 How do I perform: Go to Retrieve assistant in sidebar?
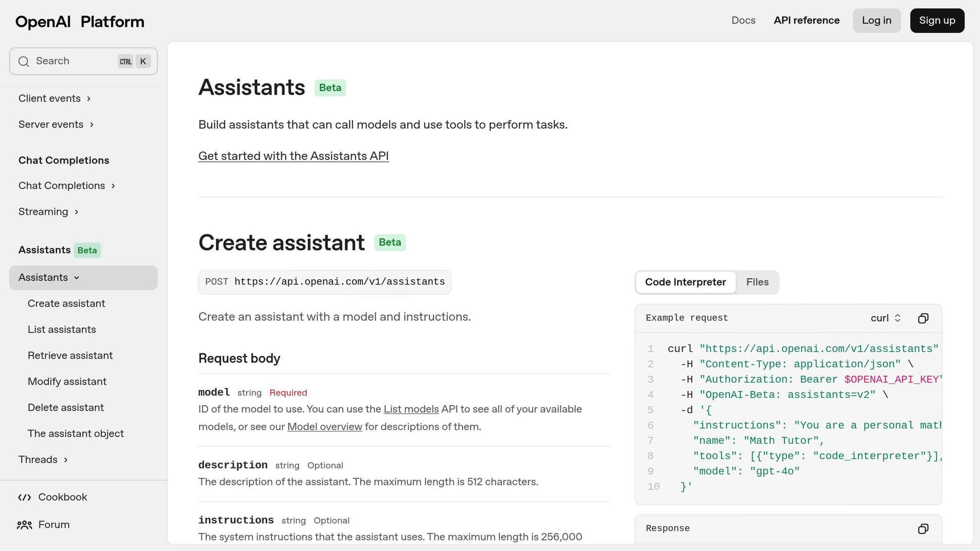pyautogui.click(x=70, y=356)
